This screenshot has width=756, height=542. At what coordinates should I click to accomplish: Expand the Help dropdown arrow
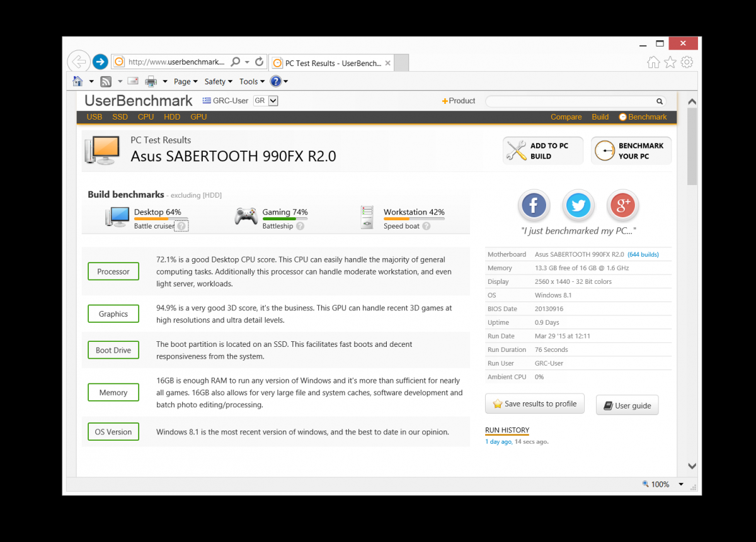click(286, 81)
